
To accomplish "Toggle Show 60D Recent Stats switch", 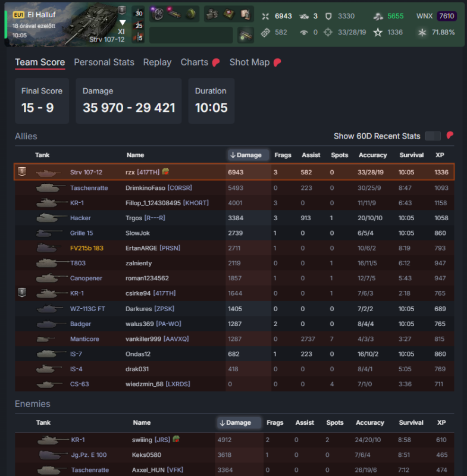I will (432, 136).
